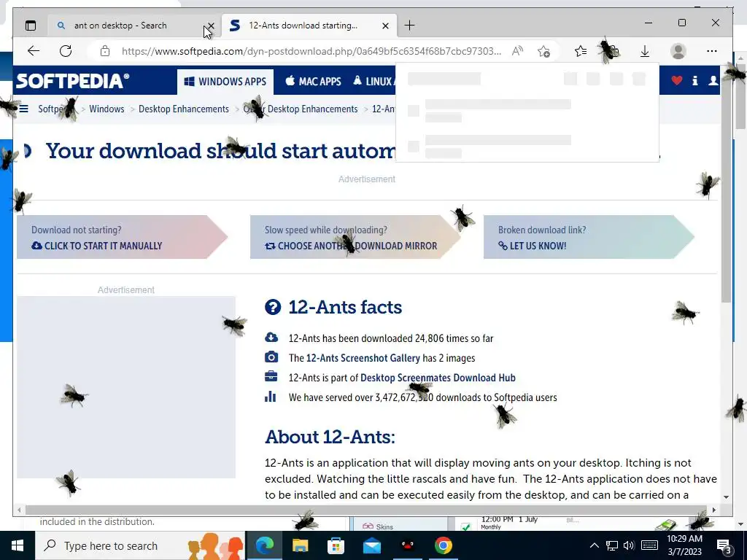Close the '12-Ants download starting' tab

click(x=385, y=26)
